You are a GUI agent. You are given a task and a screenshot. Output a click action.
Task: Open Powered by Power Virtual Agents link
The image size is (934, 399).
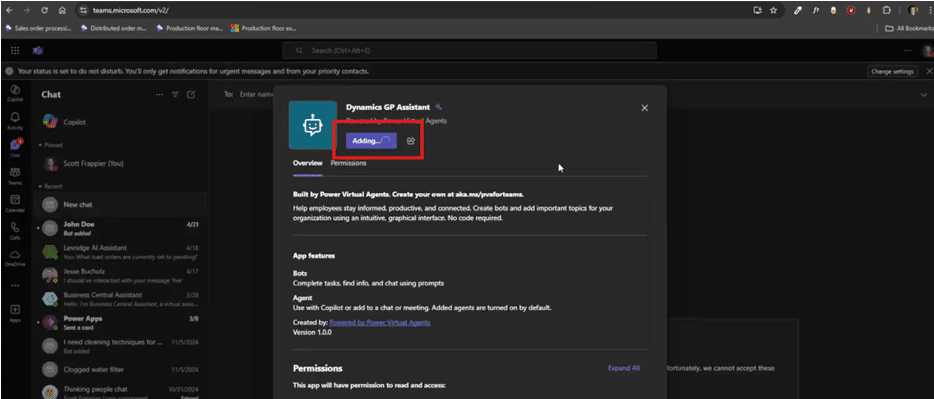coord(379,322)
